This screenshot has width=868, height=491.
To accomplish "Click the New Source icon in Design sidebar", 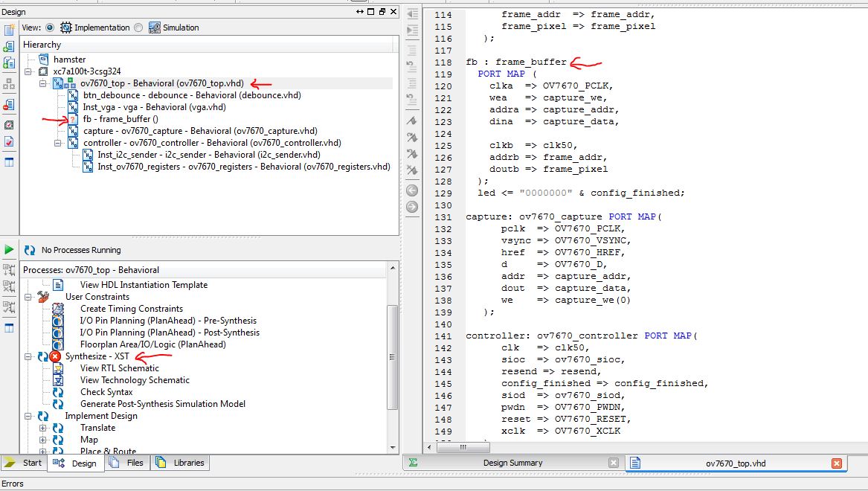I will pyautogui.click(x=9, y=31).
